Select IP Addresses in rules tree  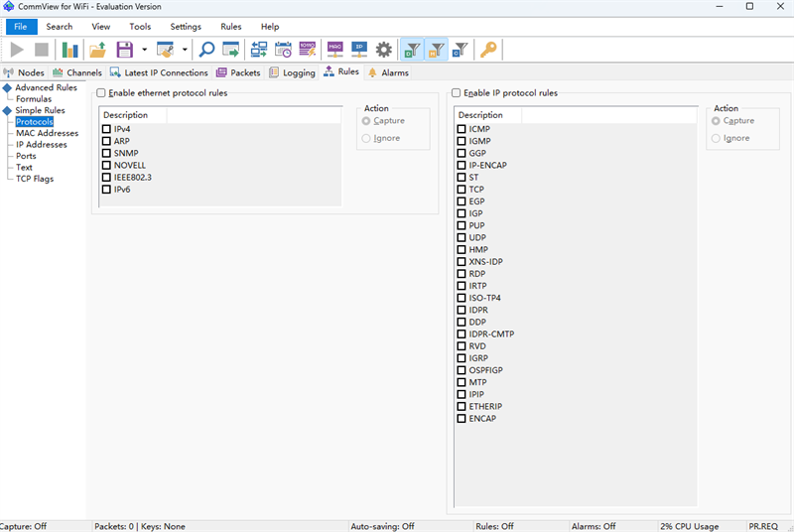pos(42,145)
